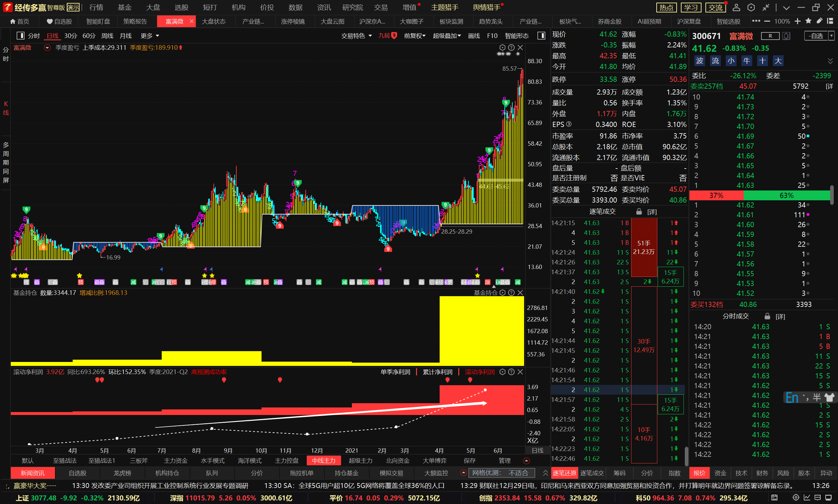Enable the 九转 indicator toggle
This screenshot has width=838, height=504.
(387, 36)
